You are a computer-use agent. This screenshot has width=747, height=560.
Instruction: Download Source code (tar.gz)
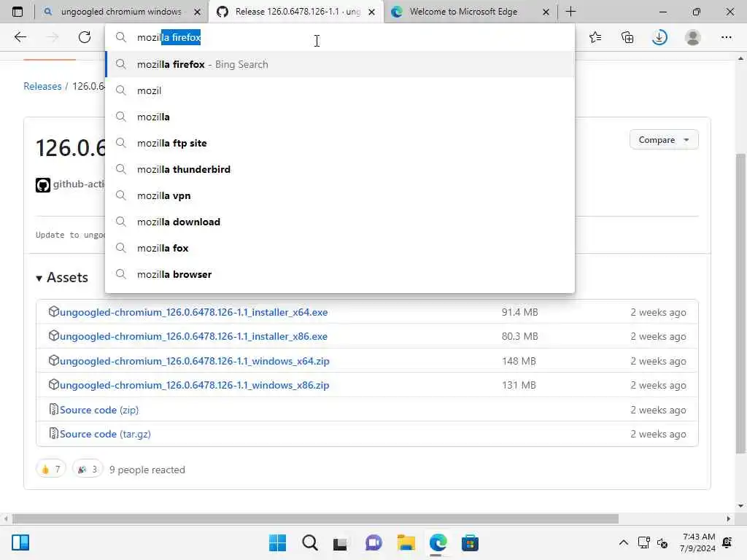[x=105, y=434]
